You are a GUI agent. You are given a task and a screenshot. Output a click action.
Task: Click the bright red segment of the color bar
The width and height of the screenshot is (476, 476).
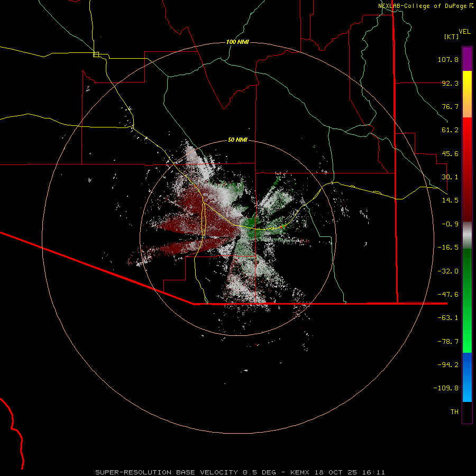tap(467, 170)
